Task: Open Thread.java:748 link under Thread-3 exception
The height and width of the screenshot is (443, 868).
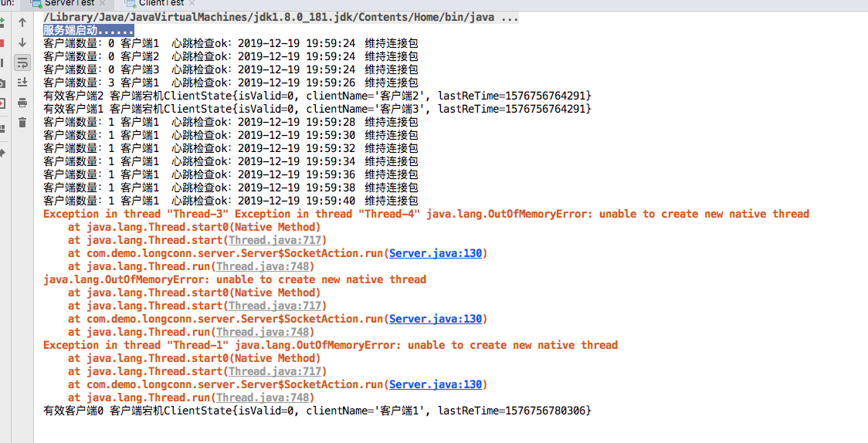Action: (x=263, y=266)
